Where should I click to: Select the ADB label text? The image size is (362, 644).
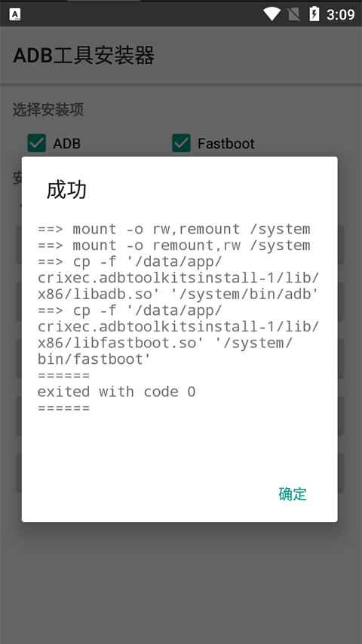[66, 143]
